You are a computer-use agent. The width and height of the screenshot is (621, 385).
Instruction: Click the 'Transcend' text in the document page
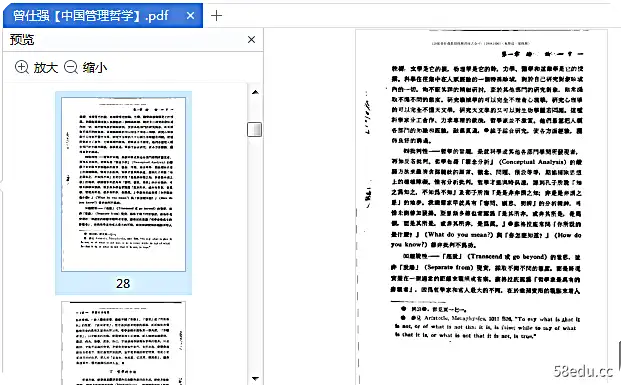pos(485,256)
